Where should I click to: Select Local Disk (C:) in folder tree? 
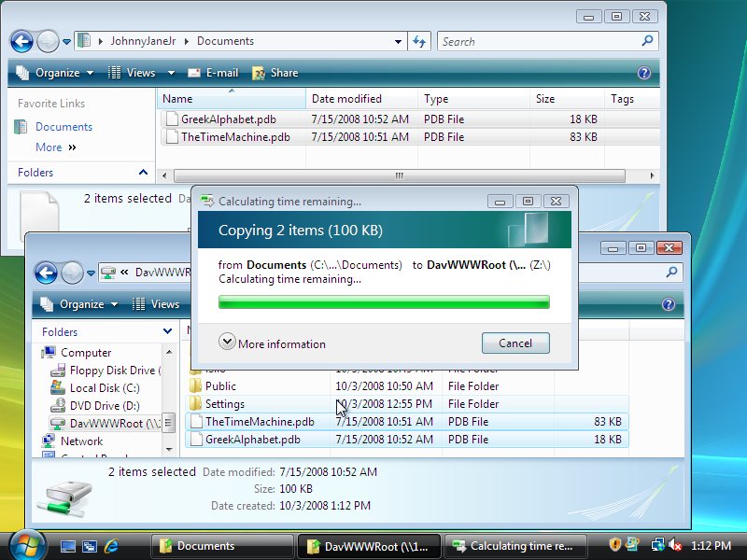coord(105,387)
